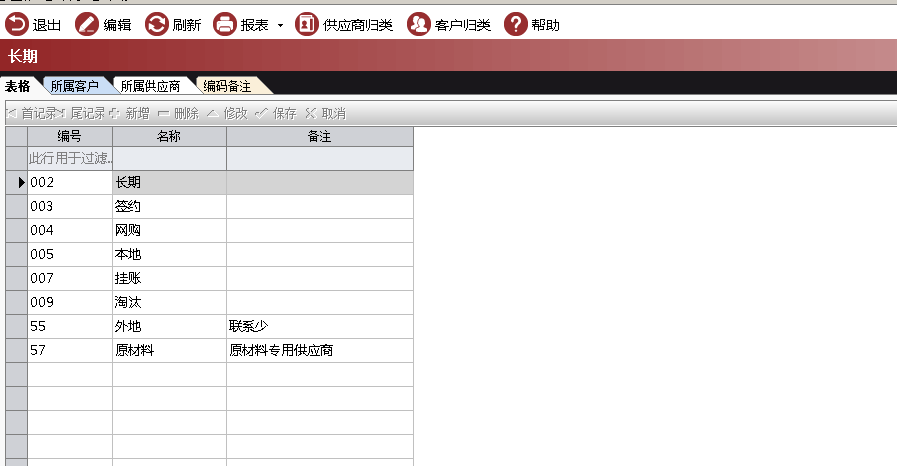Click the 备注 filter row field
Screen dimensions: 897x466
coord(320,158)
